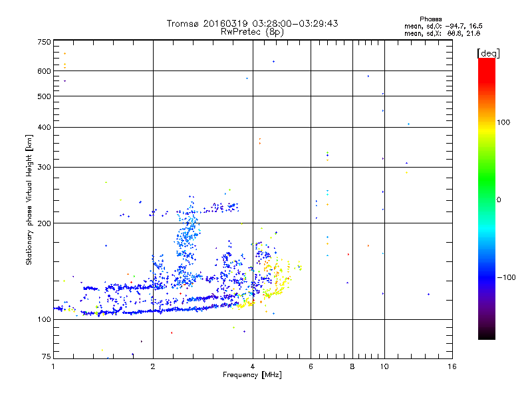Screen dimensions: 532x399
Task: Click the x-axis tick label '6'
Action: [x=311, y=366]
